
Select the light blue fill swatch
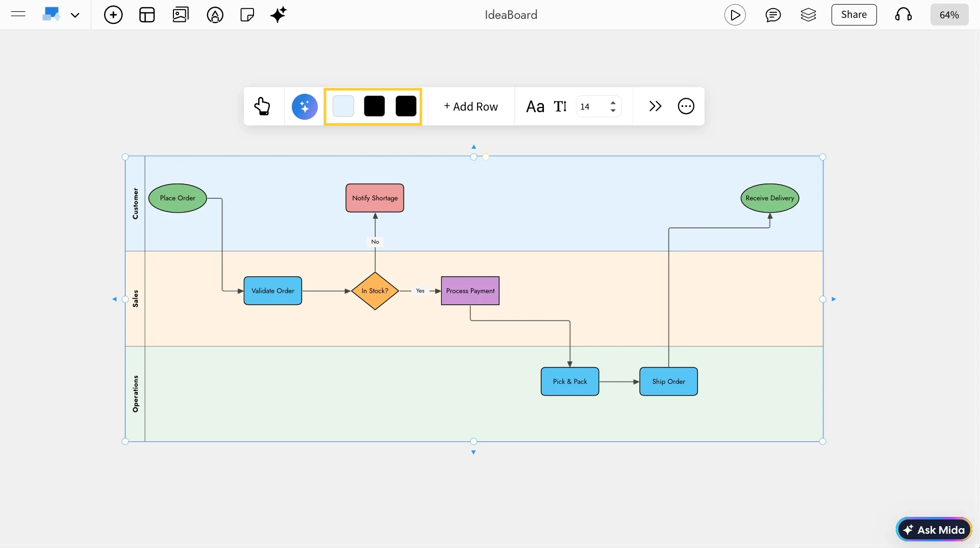coord(343,106)
